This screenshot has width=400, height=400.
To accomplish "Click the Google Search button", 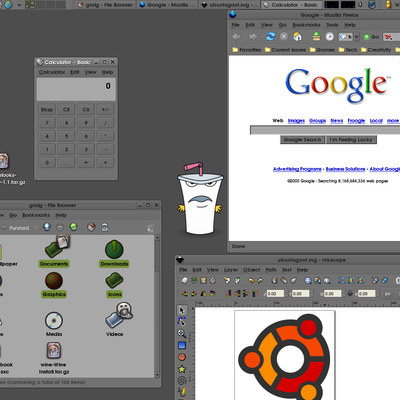I will coord(302,140).
